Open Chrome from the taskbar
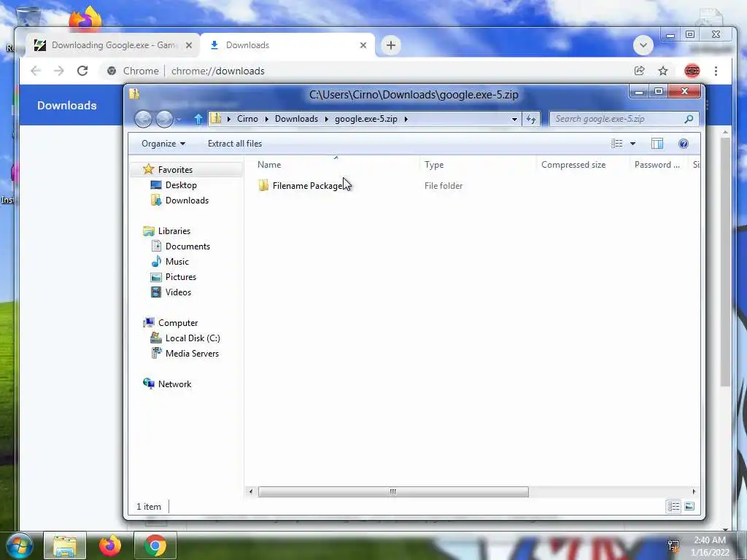 pos(155,545)
